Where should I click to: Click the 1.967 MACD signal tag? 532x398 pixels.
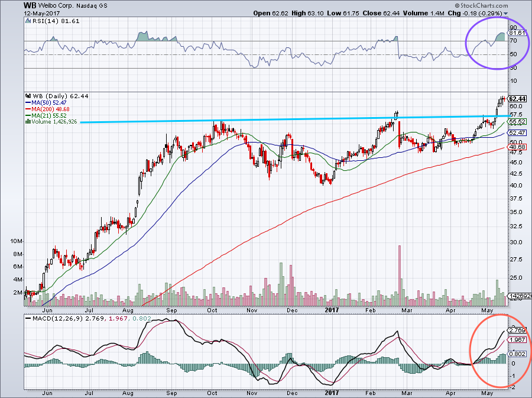point(518,339)
